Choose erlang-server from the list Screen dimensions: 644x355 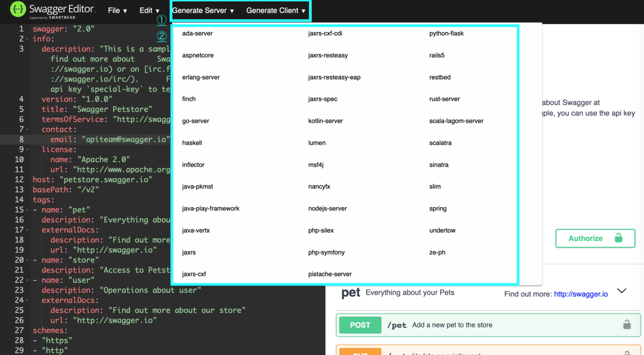coord(201,77)
